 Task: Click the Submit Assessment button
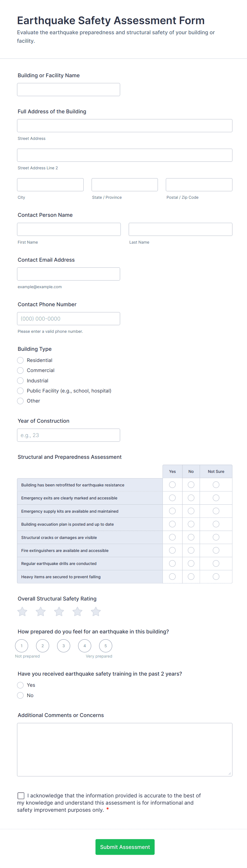(125, 847)
